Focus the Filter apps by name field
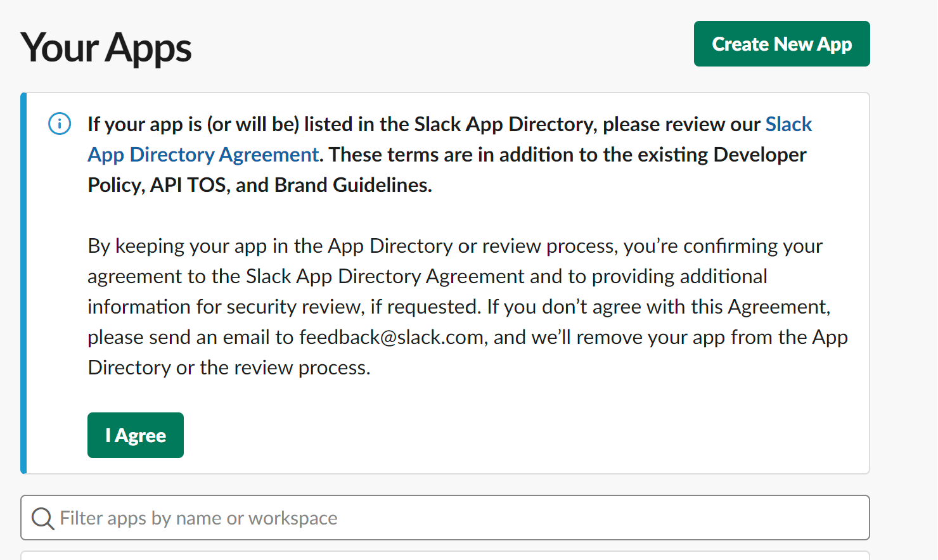 [445, 518]
